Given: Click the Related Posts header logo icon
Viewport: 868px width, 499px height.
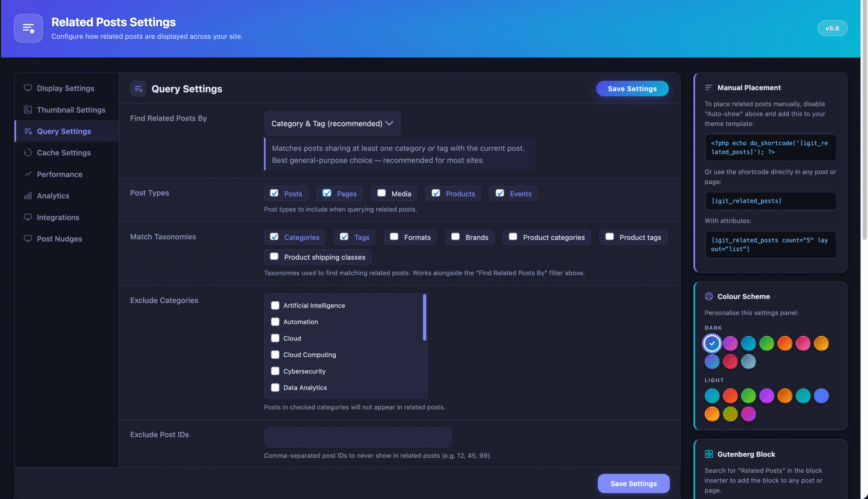Looking at the screenshot, I should point(28,28).
